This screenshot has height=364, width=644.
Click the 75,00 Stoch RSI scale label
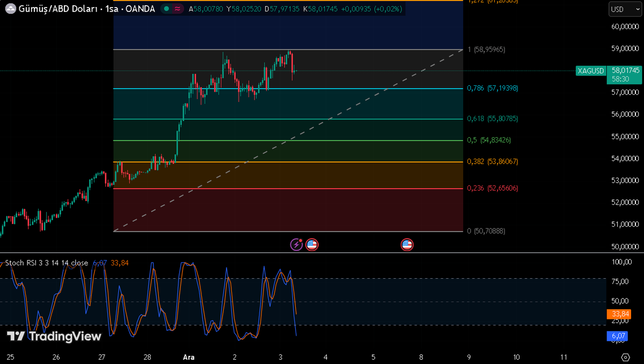pyautogui.click(x=619, y=281)
